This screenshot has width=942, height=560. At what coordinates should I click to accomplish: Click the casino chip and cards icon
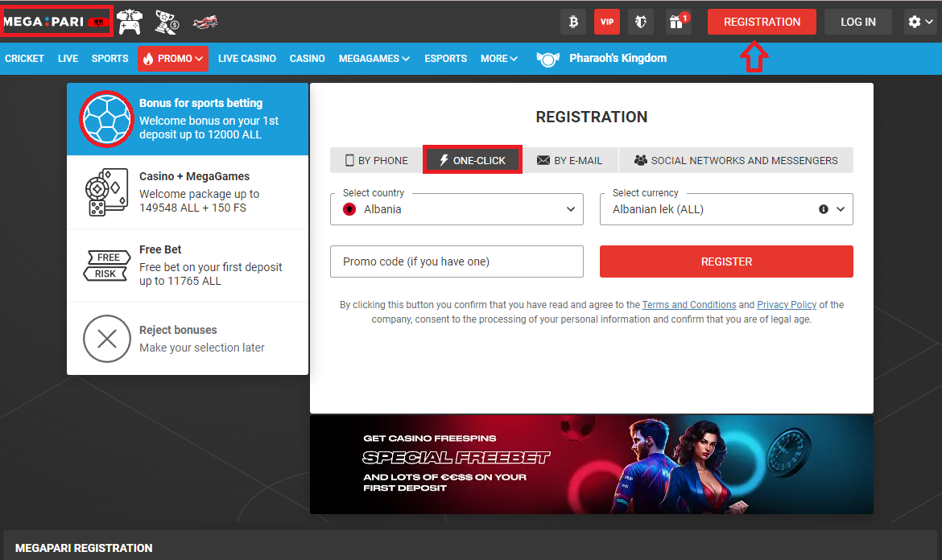(106, 192)
